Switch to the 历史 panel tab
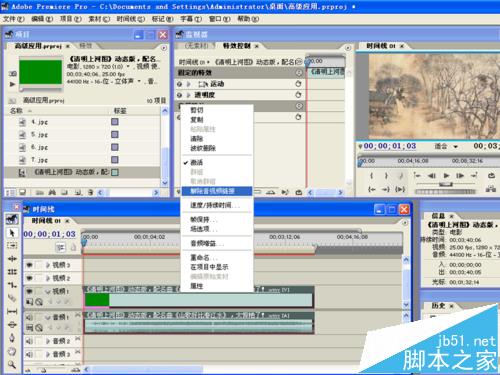The height and width of the screenshot is (375, 500). [x=438, y=305]
